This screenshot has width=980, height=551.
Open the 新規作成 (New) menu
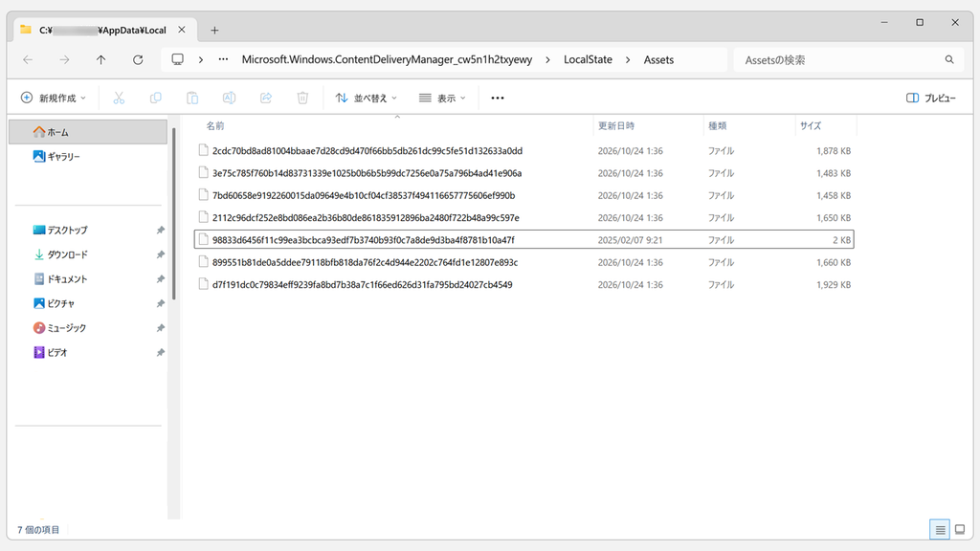coord(54,99)
